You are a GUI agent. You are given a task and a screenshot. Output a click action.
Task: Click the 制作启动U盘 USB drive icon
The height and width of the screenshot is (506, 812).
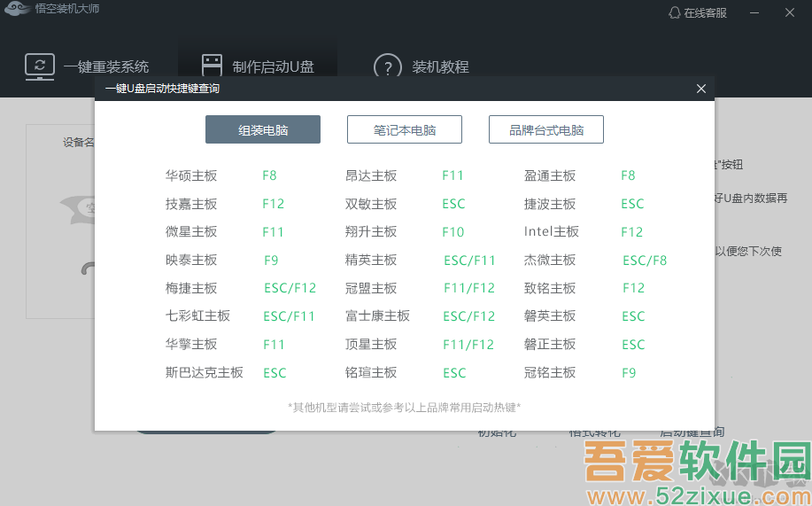[212, 66]
